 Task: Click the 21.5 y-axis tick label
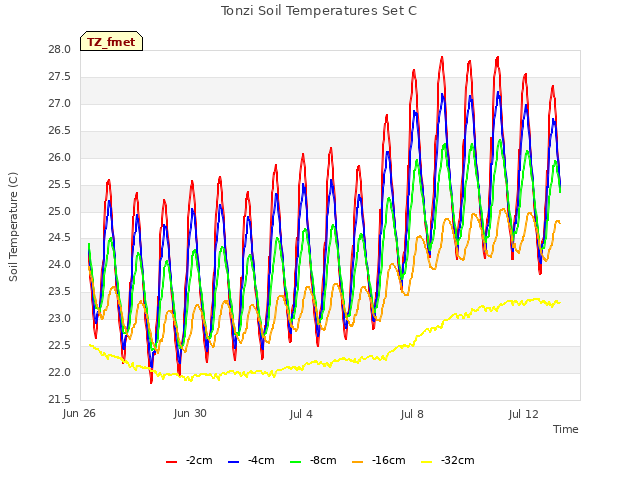[x=60, y=400]
